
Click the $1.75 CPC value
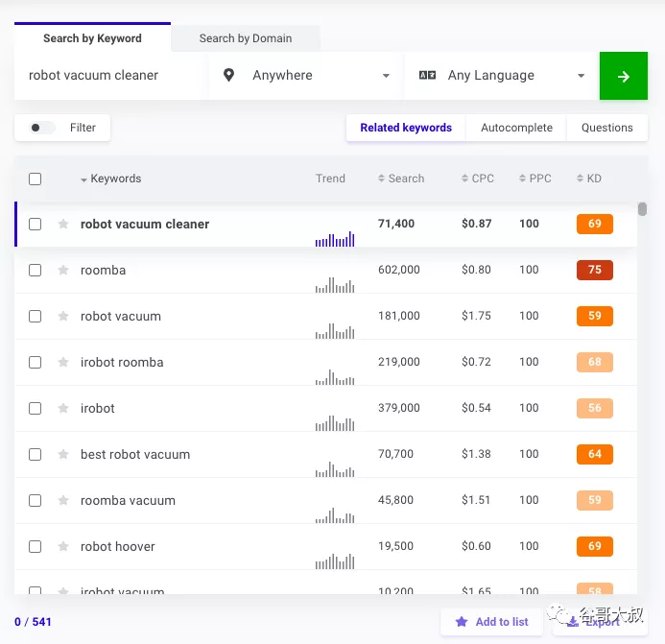(x=476, y=316)
